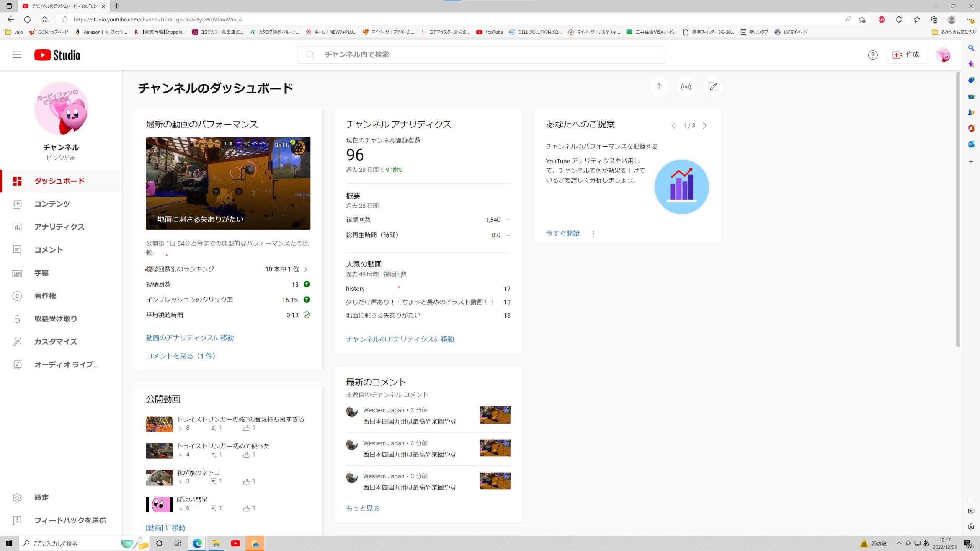Click taskbar YouTube app icon
The width and height of the screenshot is (980, 551).
coord(235,543)
